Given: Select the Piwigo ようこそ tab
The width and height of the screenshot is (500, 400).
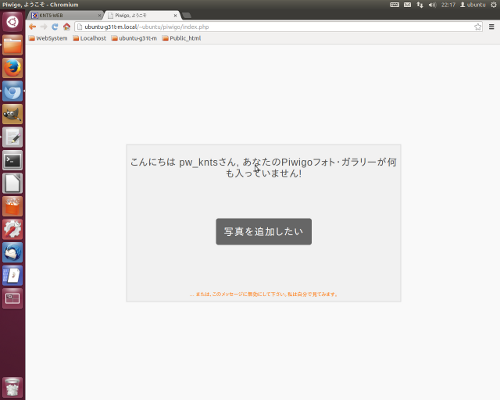Looking at the screenshot, I should point(143,15).
